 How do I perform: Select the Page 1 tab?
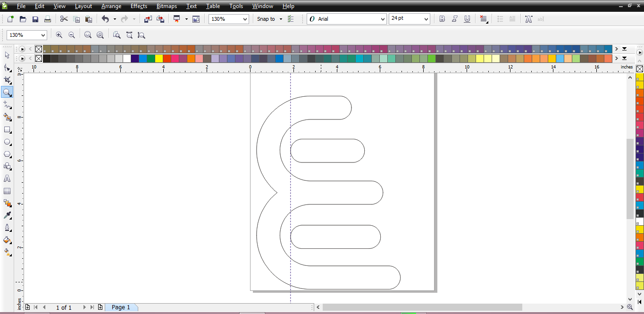(x=121, y=307)
